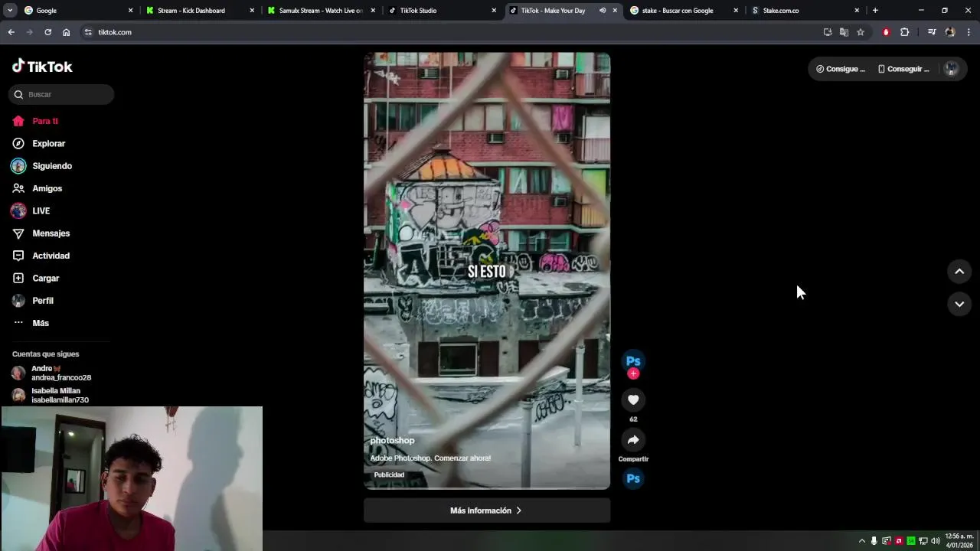Open the network tray icon
The height and width of the screenshot is (551, 980).
point(923,541)
